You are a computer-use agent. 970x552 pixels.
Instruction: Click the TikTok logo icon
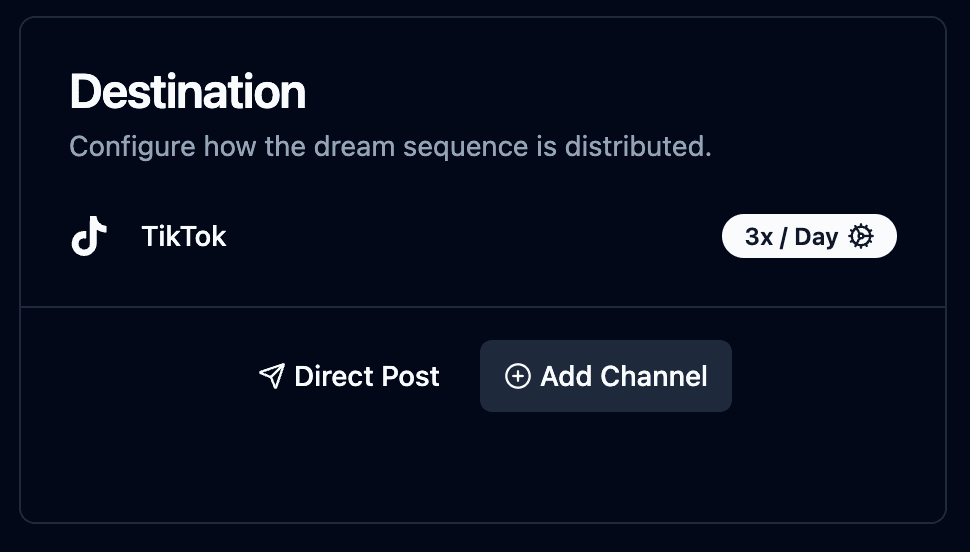tap(89, 236)
